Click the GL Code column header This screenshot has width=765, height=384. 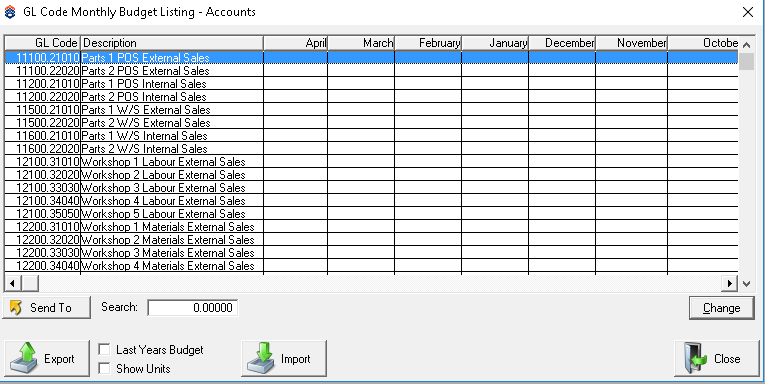tap(42, 43)
